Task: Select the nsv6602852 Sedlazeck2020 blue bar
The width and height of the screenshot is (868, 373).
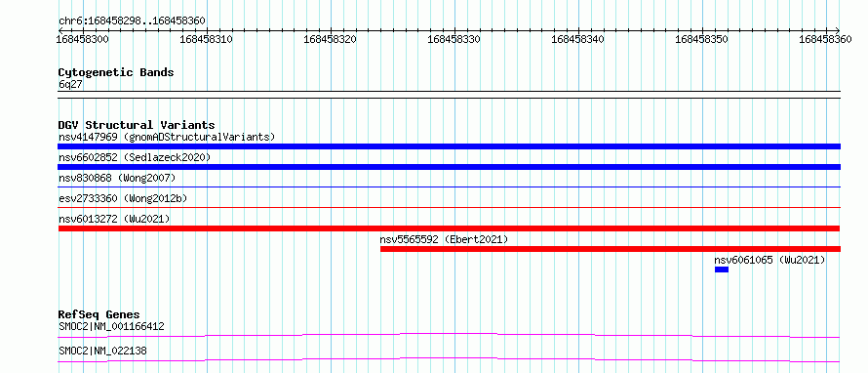Action: point(449,167)
